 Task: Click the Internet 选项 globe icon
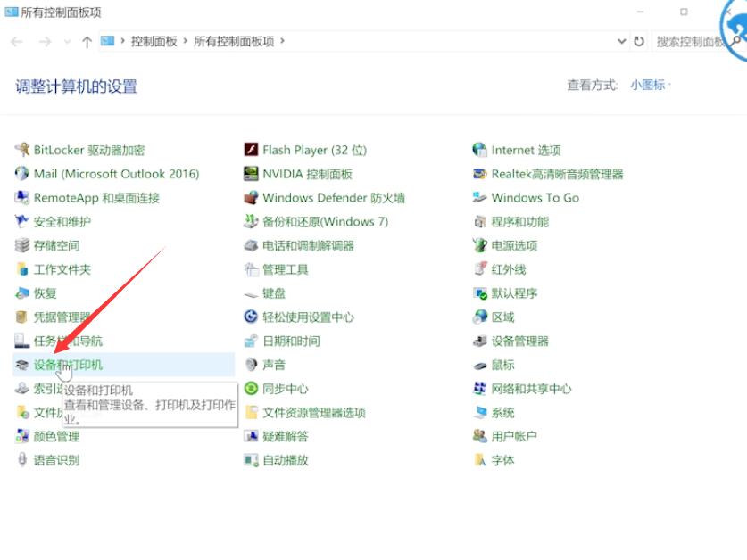pyautogui.click(x=480, y=150)
